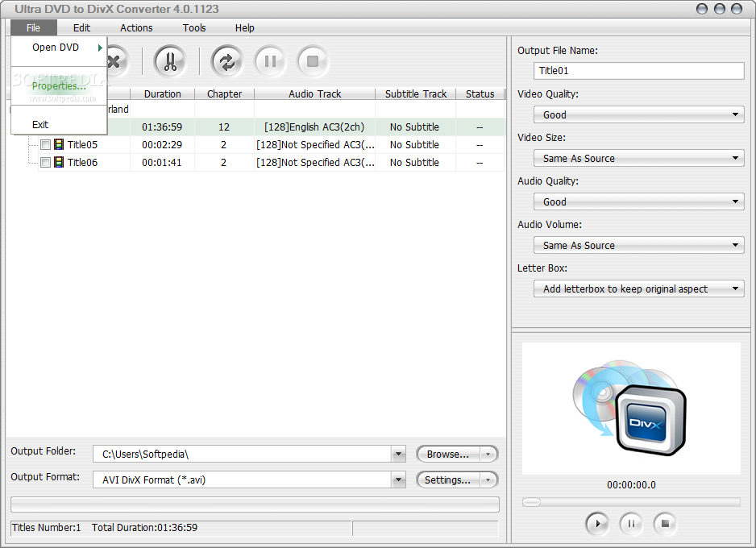Open the Letter Box dropdown
Screen dimensions: 756x548
(638, 289)
